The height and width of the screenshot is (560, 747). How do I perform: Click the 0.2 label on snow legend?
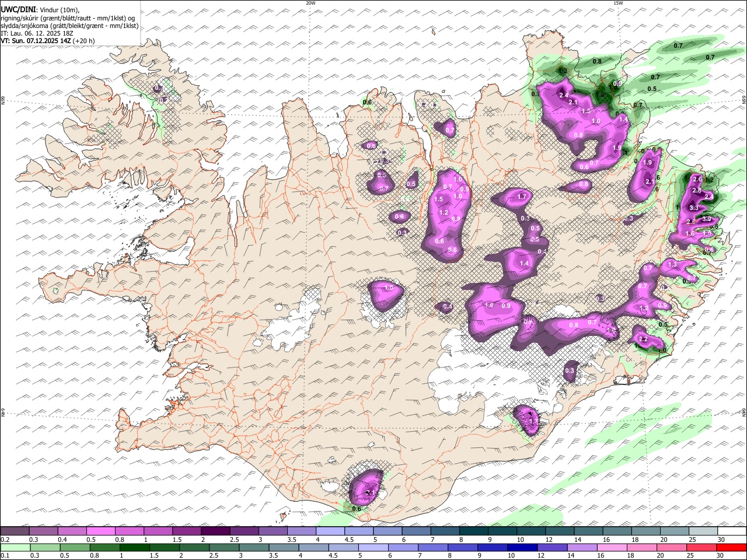[5, 540]
